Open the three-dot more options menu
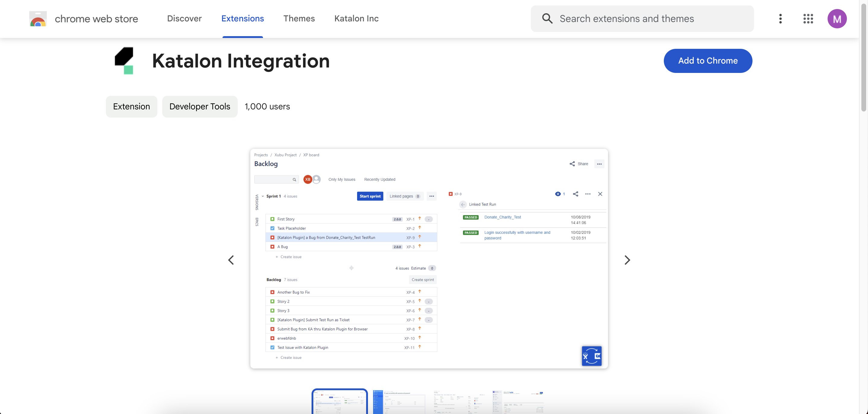Viewport: 868px width, 414px height. 781,18
